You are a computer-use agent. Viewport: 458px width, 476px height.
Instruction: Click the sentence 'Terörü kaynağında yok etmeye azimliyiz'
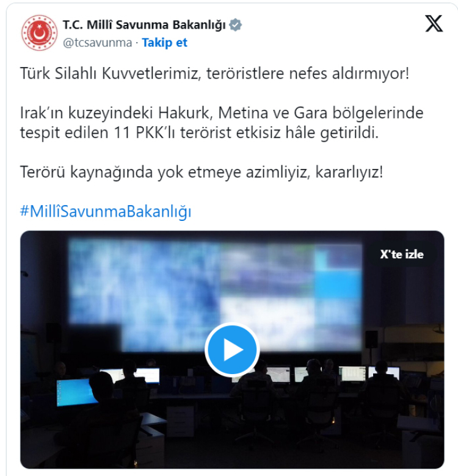[x=202, y=172]
